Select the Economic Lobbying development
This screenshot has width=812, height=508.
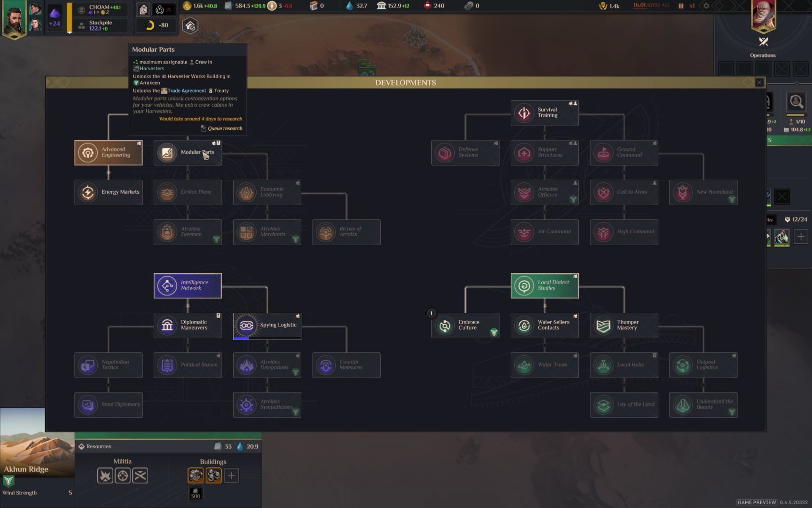coord(267,192)
